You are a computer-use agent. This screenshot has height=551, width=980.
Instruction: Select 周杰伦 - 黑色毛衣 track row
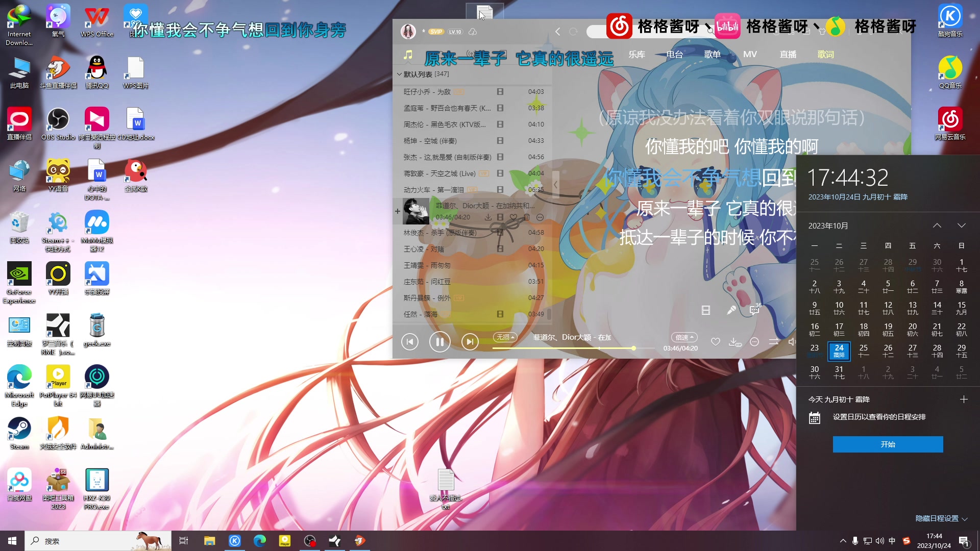472,124
